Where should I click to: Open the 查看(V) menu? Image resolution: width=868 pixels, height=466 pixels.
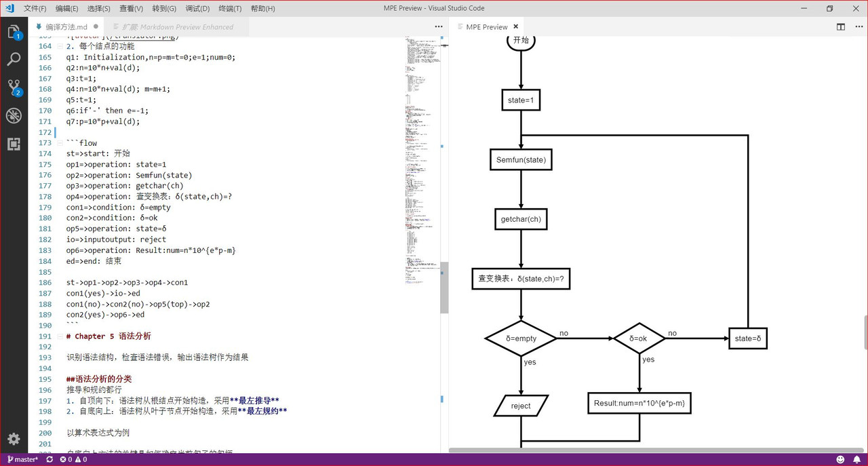pos(131,8)
